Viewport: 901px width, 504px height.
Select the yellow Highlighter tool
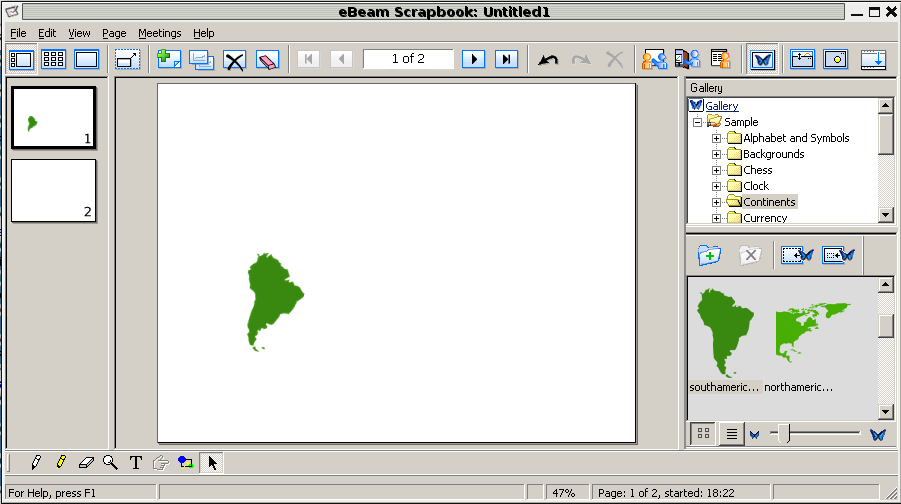coord(60,462)
